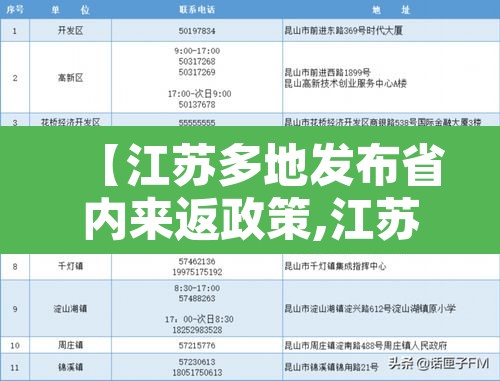The height and width of the screenshot is (381, 500).
Task: Select phone number 55555555
Action: click(x=197, y=123)
